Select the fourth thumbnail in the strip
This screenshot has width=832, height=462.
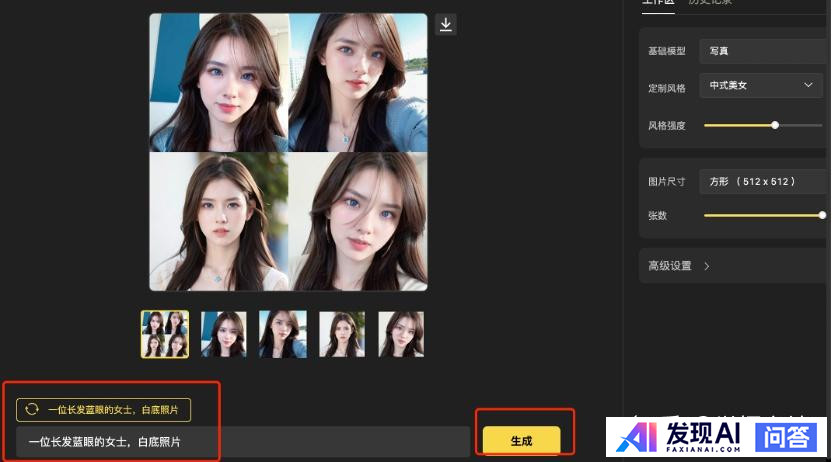point(342,334)
